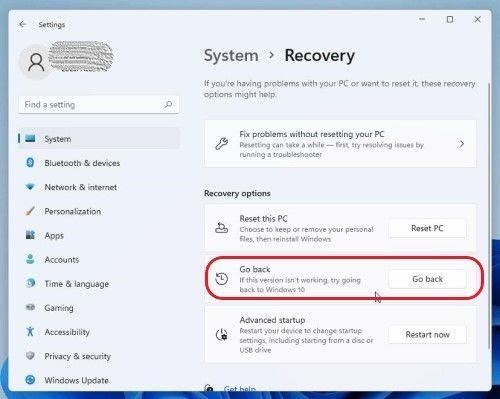
Task: Open the System category
Action: coord(99,139)
